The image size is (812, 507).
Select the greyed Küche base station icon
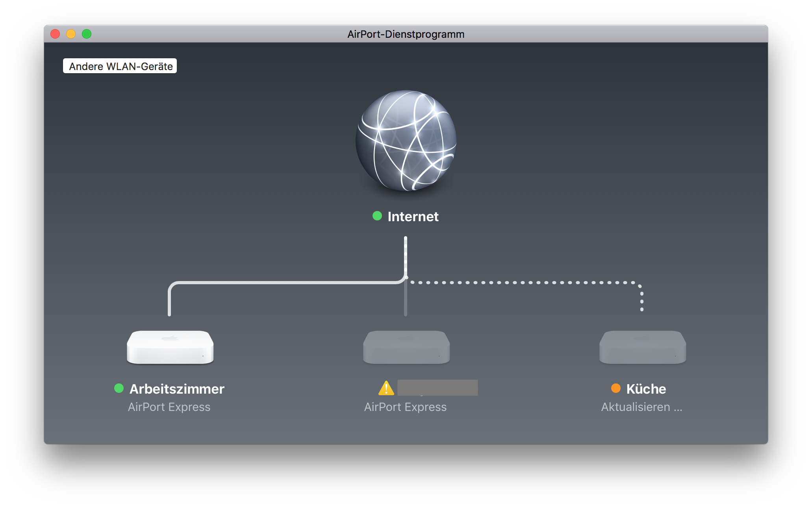643,347
